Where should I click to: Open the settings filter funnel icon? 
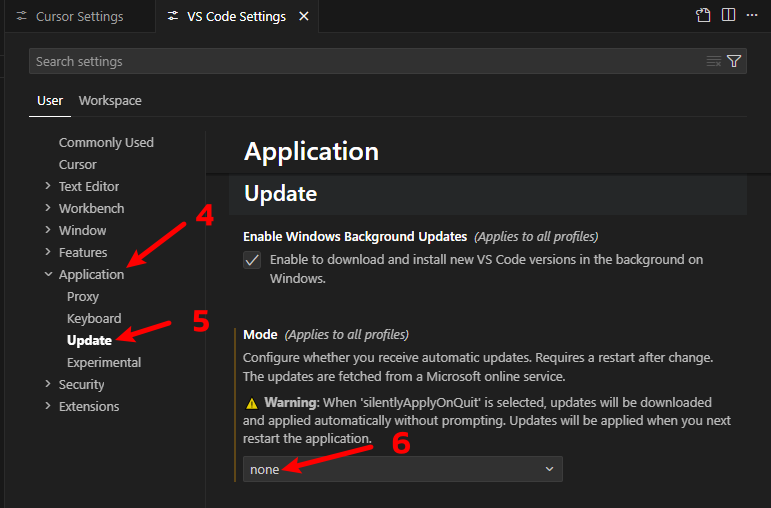[x=734, y=61]
